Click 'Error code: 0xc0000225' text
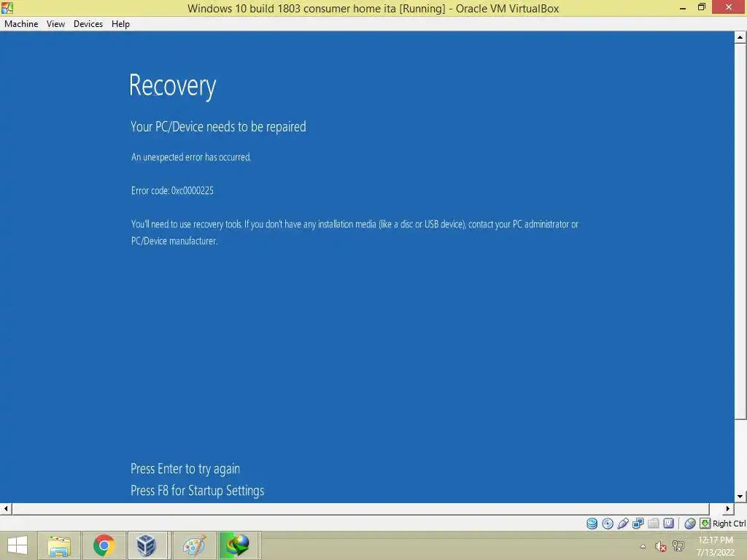This screenshot has height=560, width=747. [x=172, y=190]
